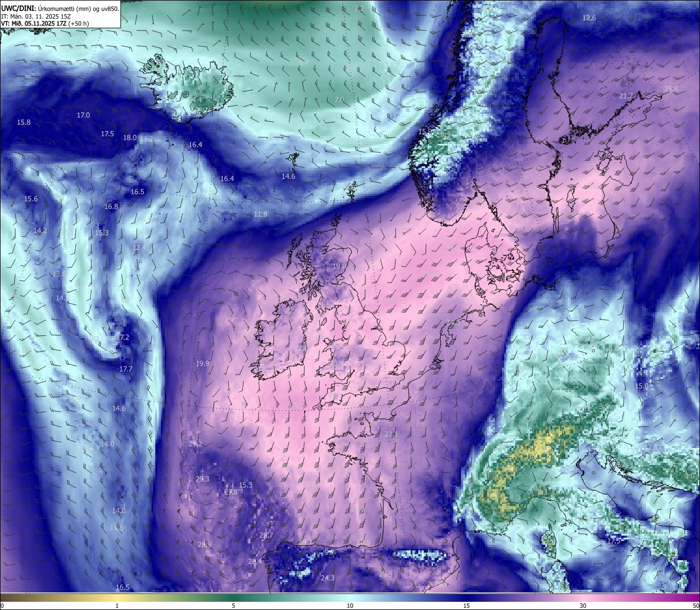Click the 15.0 value label on the map
This screenshot has width=700, height=610.
pos(641,386)
